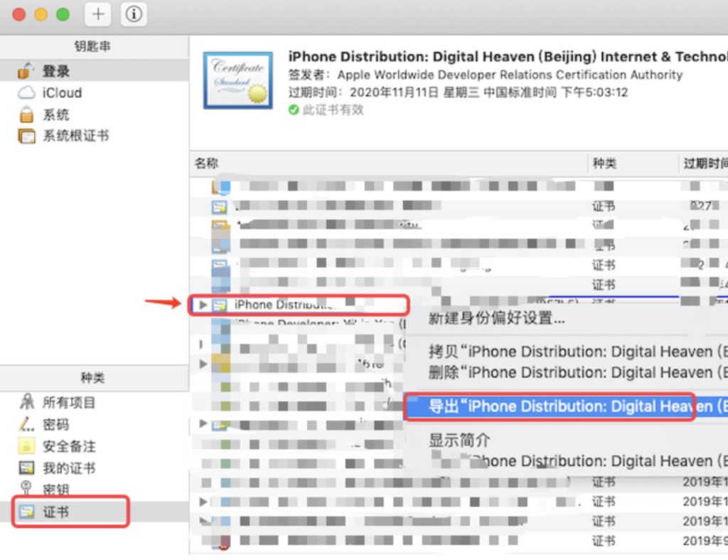Click the lock icon beside 系统

(26, 114)
